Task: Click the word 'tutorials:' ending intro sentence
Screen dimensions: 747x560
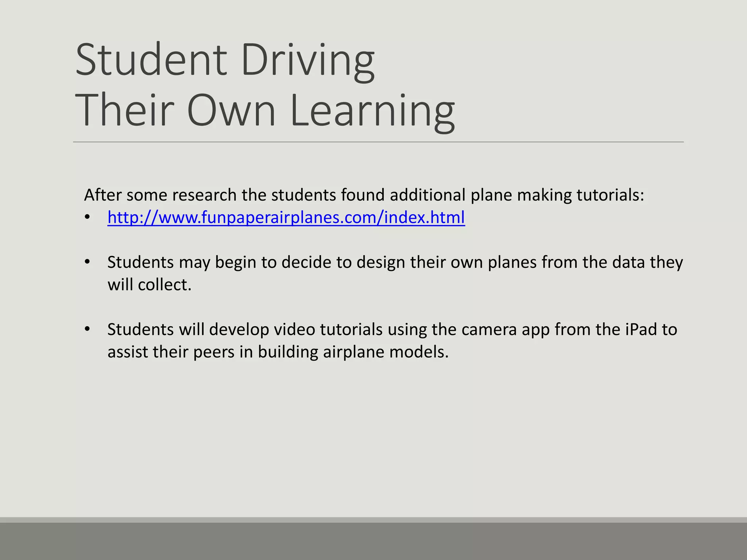Action: tap(610, 195)
